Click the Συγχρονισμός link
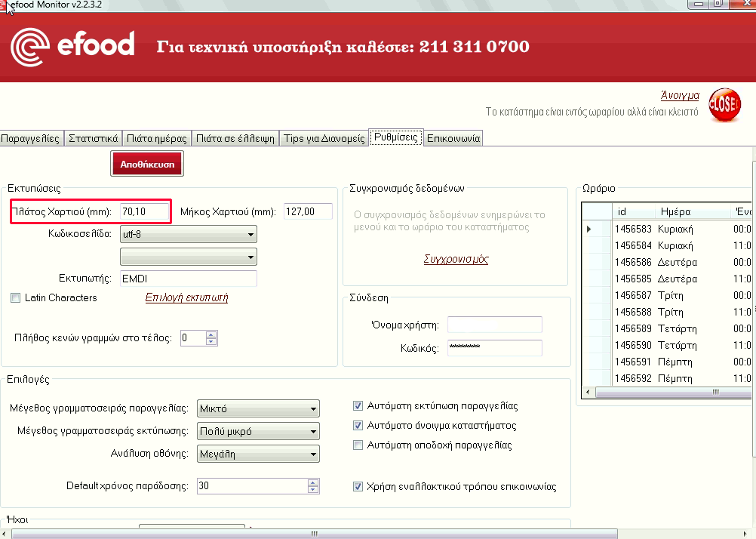 click(456, 259)
